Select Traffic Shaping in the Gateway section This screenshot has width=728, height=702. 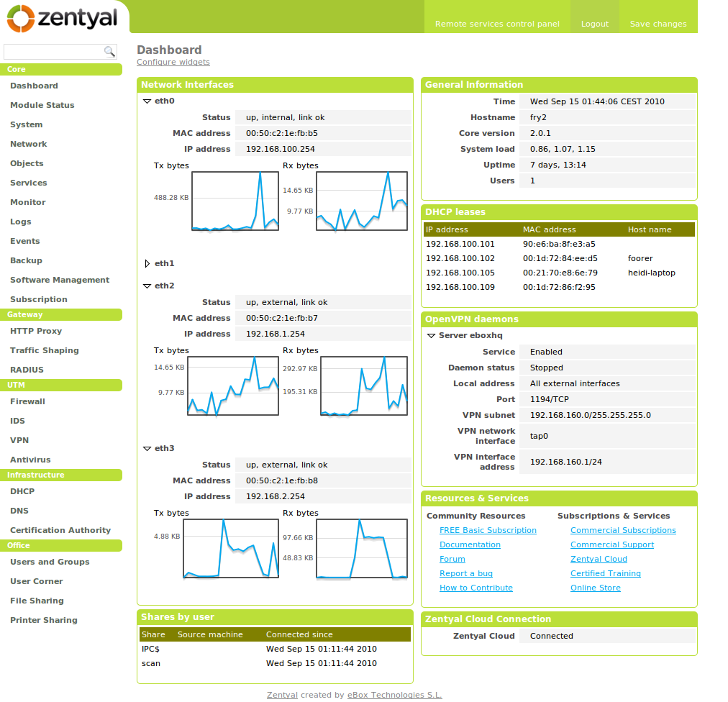(45, 350)
